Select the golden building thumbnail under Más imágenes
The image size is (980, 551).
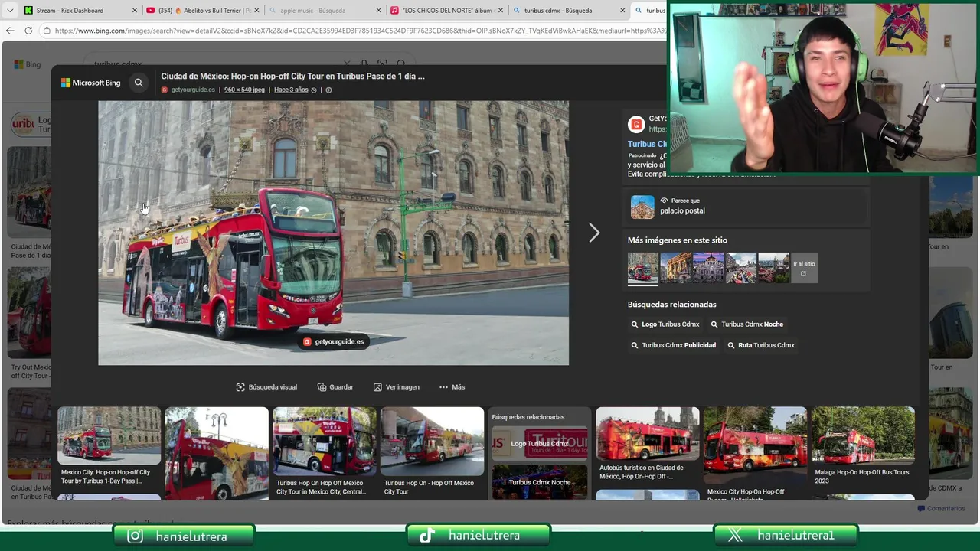point(675,268)
